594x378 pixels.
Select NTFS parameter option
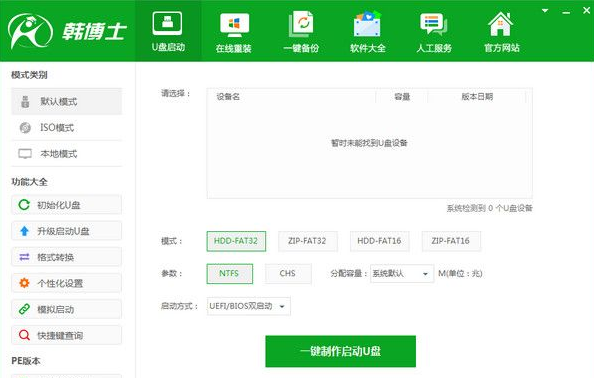coord(230,273)
